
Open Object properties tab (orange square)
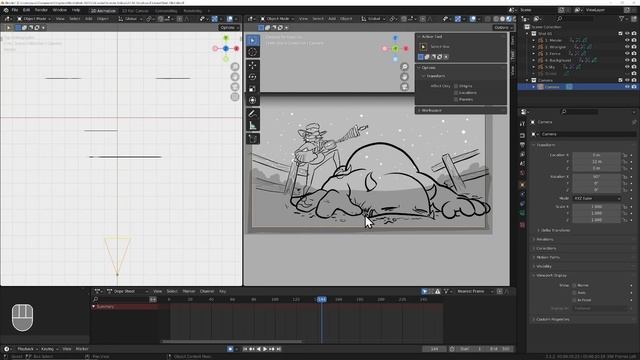point(522,184)
